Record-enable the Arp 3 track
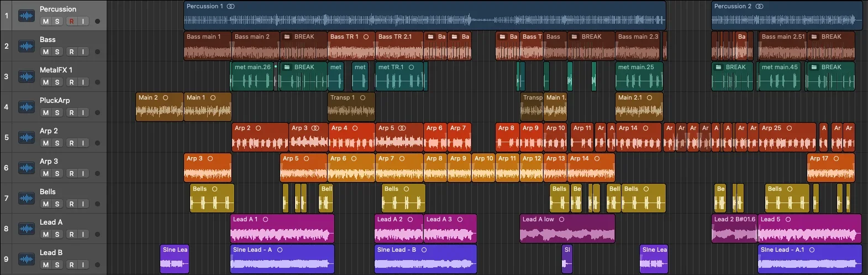This screenshot has width=868, height=275. (x=71, y=174)
